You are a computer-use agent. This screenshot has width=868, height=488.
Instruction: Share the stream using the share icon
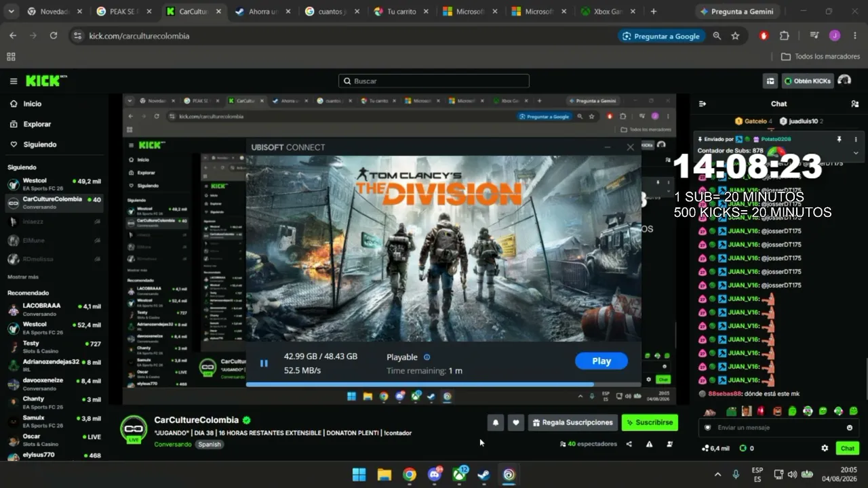pos(629,444)
